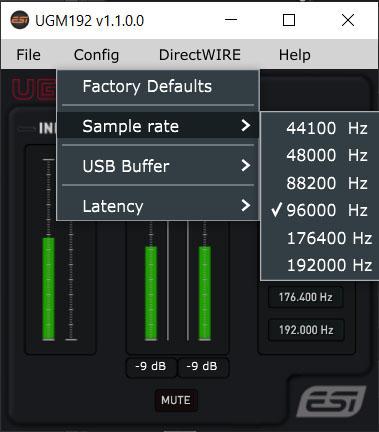The image size is (379, 432).
Task: Select 48000 Hz sample rate
Action: (x=320, y=155)
